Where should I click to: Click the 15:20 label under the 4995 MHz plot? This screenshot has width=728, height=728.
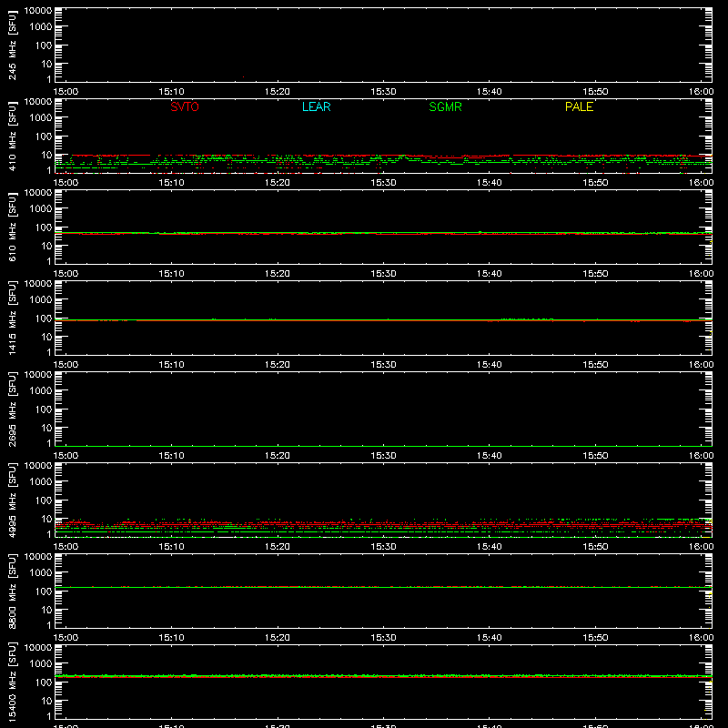(x=278, y=547)
